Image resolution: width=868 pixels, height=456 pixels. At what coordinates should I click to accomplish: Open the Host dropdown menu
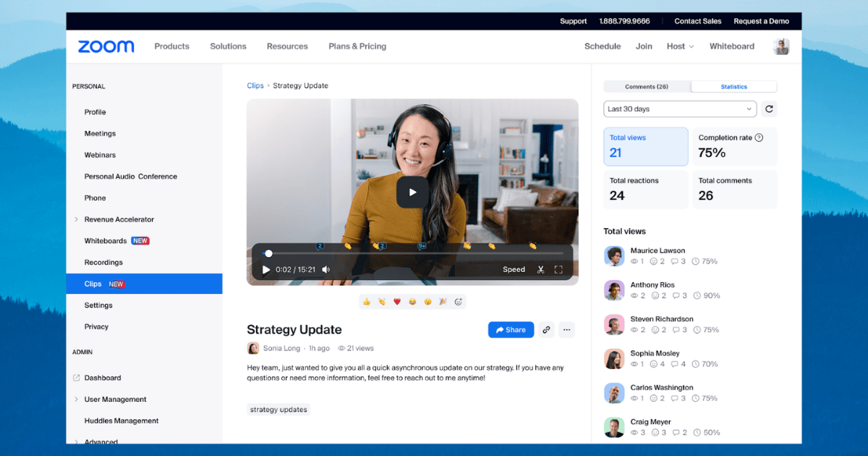click(680, 46)
